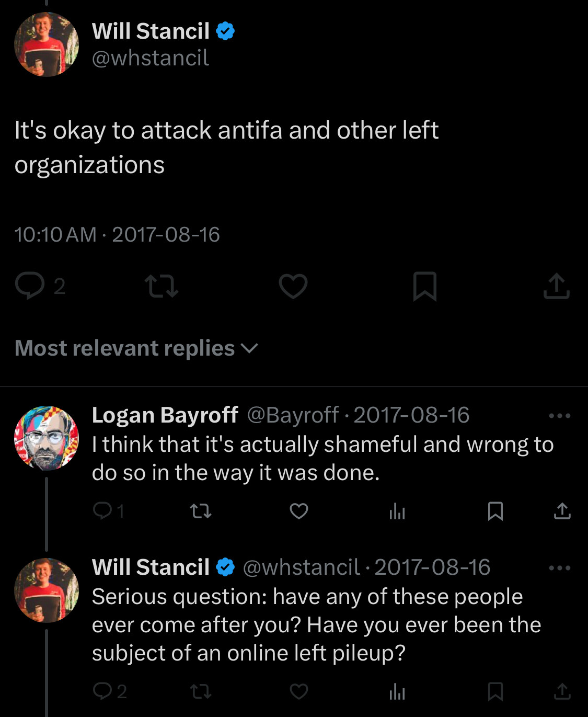Open the @Bayroff profile handle
Image resolution: width=588 pixels, height=717 pixels.
(x=293, y=415)
